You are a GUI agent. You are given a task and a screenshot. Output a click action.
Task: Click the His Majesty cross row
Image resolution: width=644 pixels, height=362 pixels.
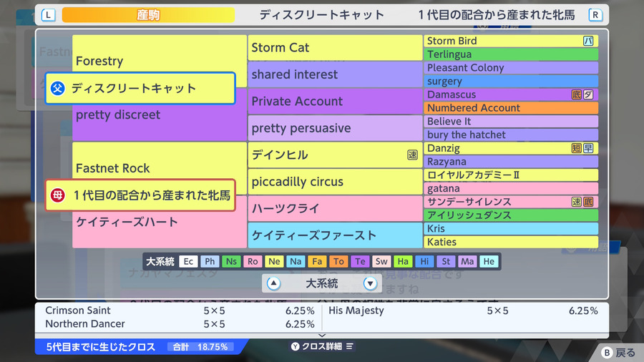(x=463, y=310)
